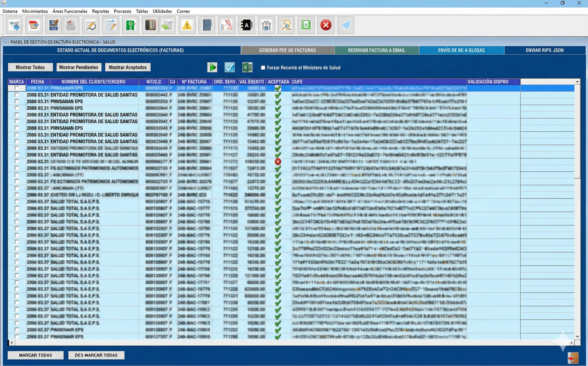Tick the MARCA checkbox on the red-X row
This screenshot has height=366, width=588.
pyautogui.click(x=17, y=161)
